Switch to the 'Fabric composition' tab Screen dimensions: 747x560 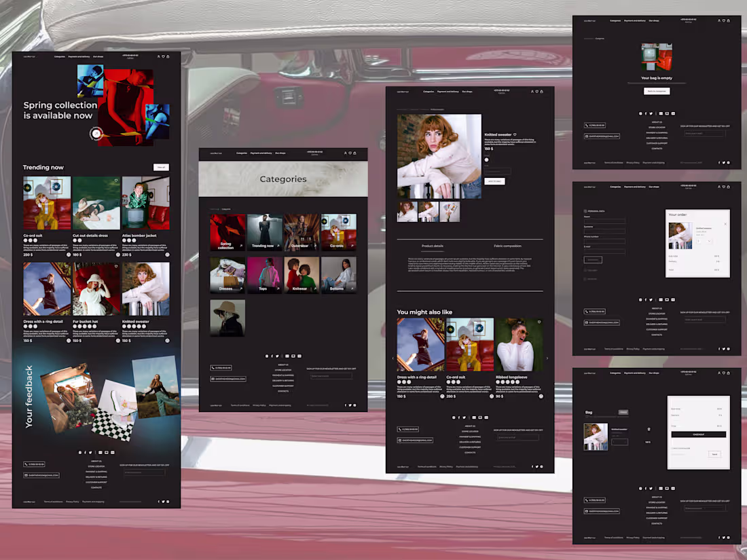(x=508, y=246)
